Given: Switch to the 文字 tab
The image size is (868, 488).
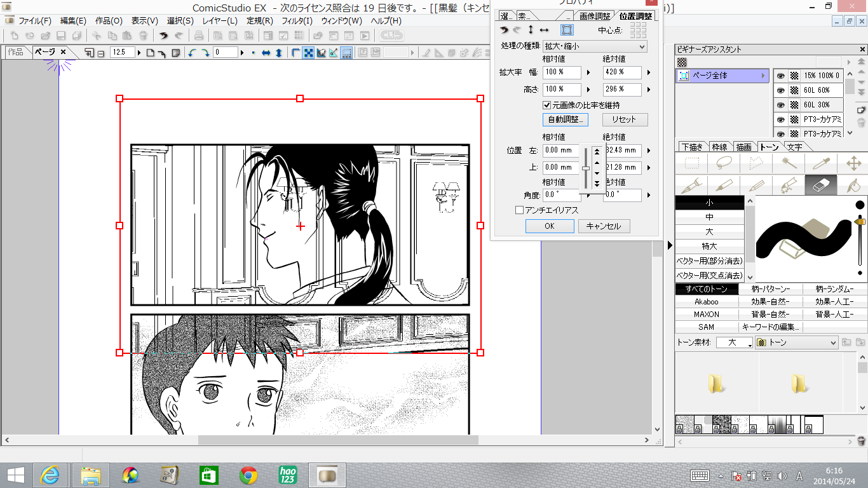Looking at the screenshot, I should point(794,147).
